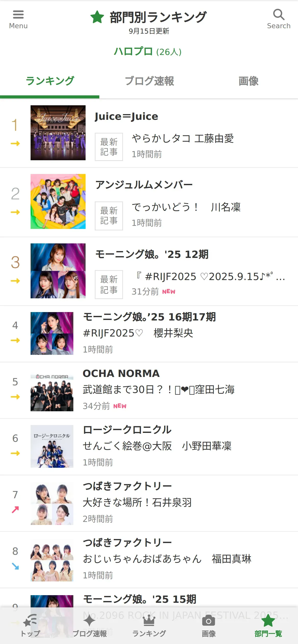Tap 最新記事 button under アンジュルムメンバー

pyautogui.click(x=109, y=216)
